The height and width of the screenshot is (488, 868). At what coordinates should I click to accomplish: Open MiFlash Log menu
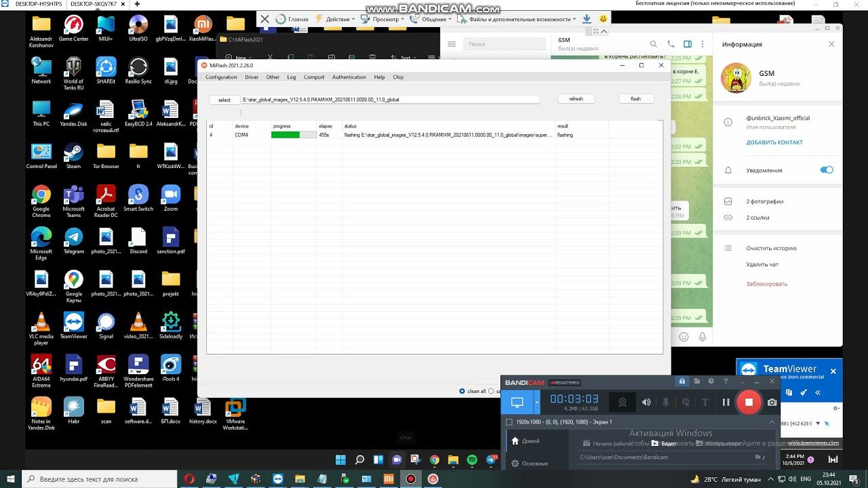(292, 77)
